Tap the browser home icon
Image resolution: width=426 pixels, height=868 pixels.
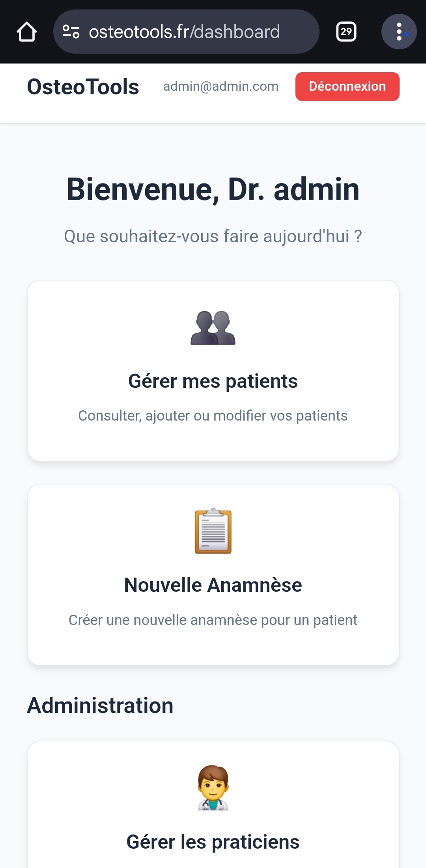pos(27,32)
